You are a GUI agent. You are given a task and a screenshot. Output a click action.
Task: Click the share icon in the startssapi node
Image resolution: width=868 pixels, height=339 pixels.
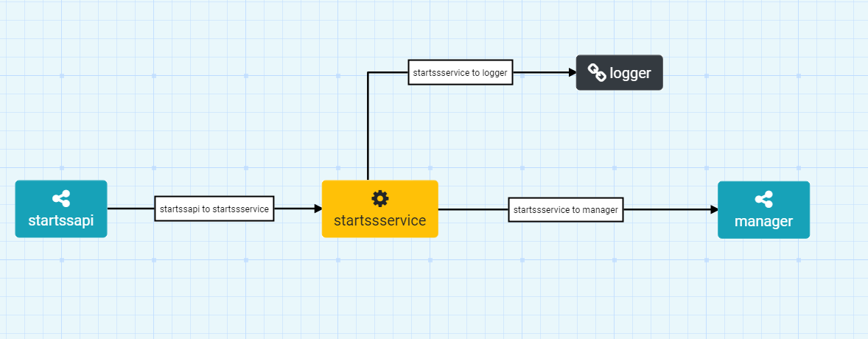point(61,198)
